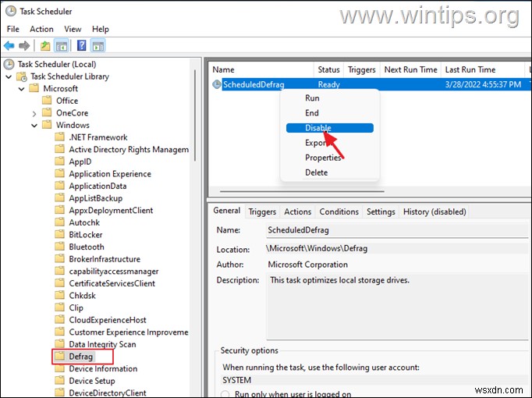532x398 pixels.
Task: Select the ApplicationData folder
Action: 98,186
